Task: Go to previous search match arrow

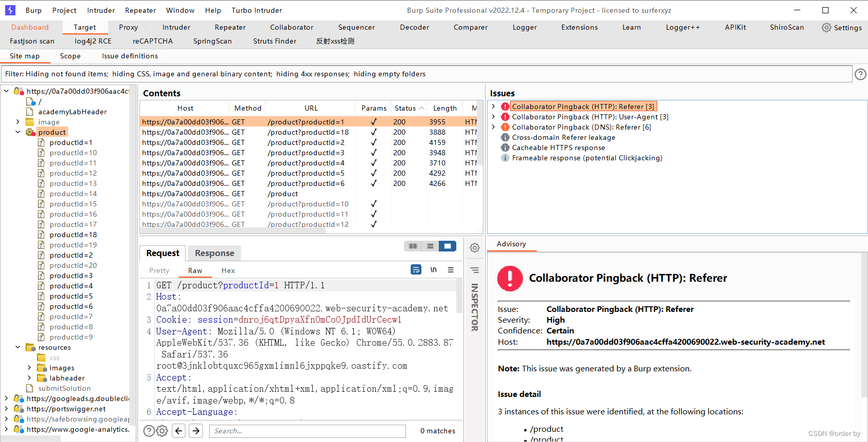Action: 178,431
